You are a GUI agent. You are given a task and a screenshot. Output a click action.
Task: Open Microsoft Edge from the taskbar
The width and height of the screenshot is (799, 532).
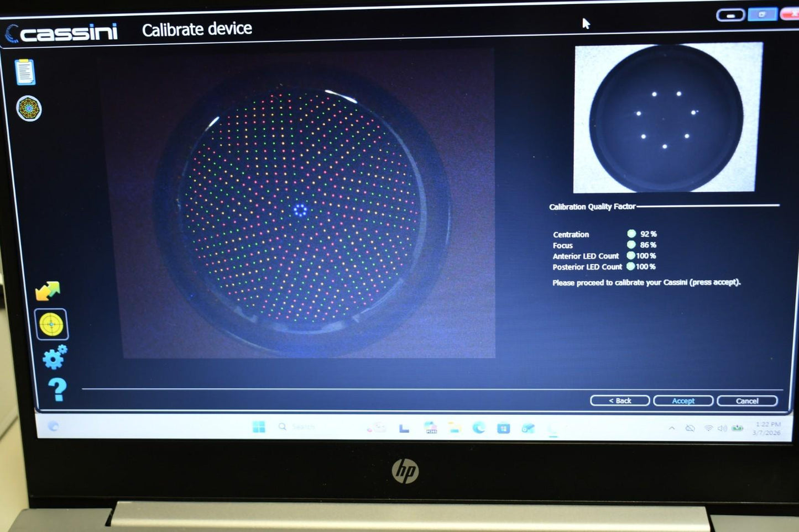click(479, 428)
